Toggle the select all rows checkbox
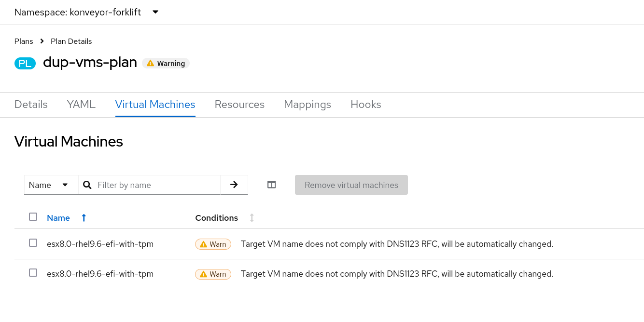644x322 pixels. tap(33, 217)
